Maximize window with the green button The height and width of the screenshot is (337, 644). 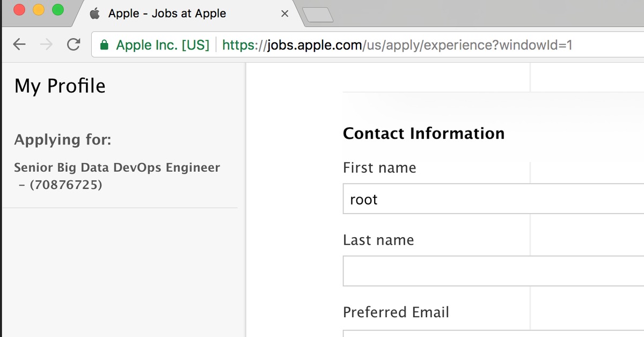click(57, 10)
